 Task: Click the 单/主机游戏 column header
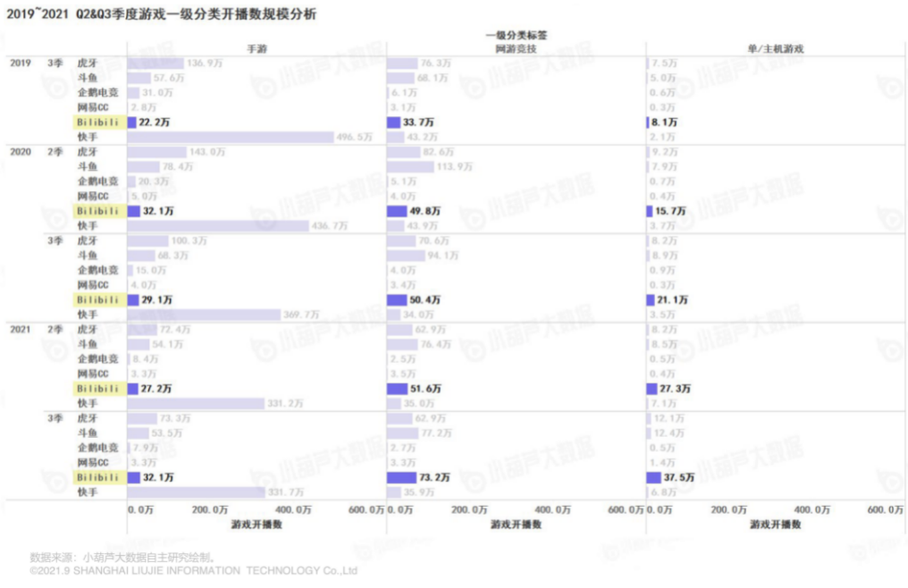pyautogui.click(x=776, y=48)
